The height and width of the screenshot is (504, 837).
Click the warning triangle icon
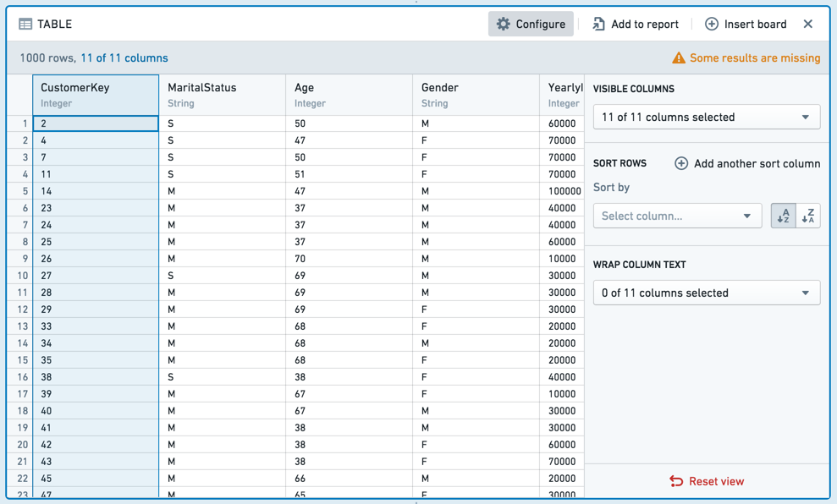[679, 58]
